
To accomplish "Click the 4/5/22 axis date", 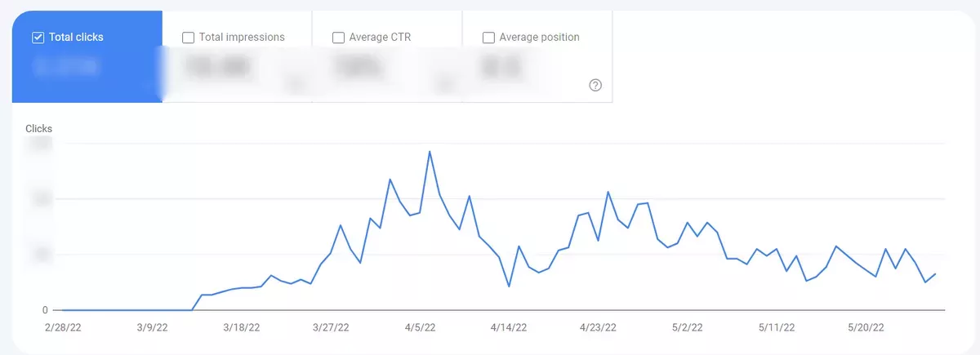I will (420, 328).
